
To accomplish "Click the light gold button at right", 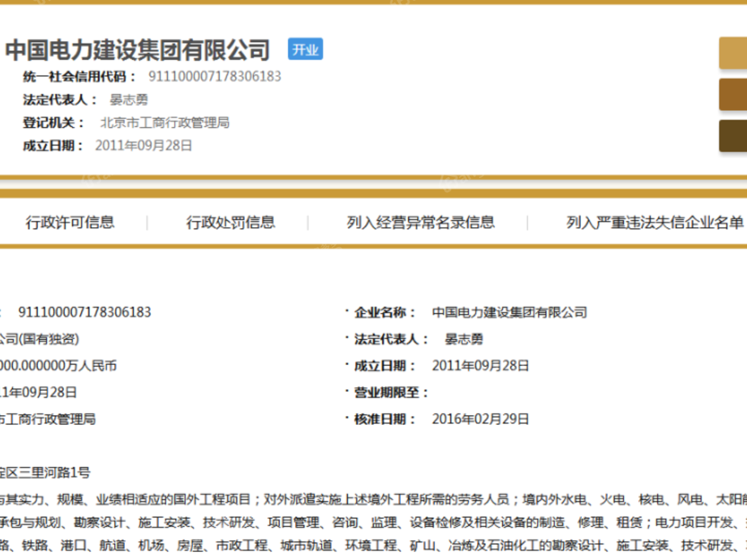I will coord(733,54).
